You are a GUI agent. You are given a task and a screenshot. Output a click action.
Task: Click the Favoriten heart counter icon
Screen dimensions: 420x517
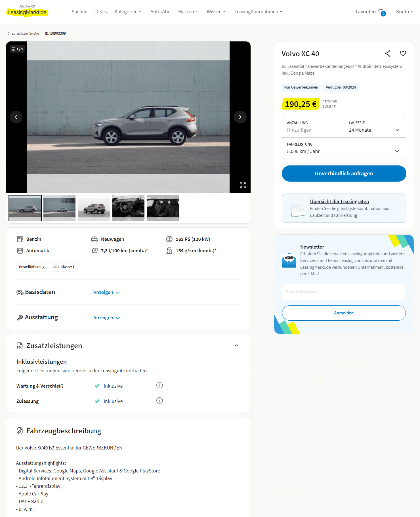[x=382, y=12]
